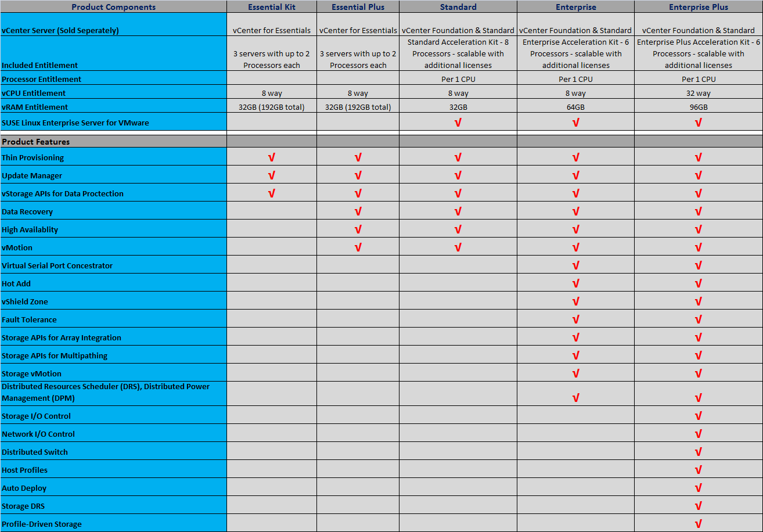The image size is (763, 532).
Task: Select the Essential Kit column header
Action: pyautogui.click(x=271, y=7)
